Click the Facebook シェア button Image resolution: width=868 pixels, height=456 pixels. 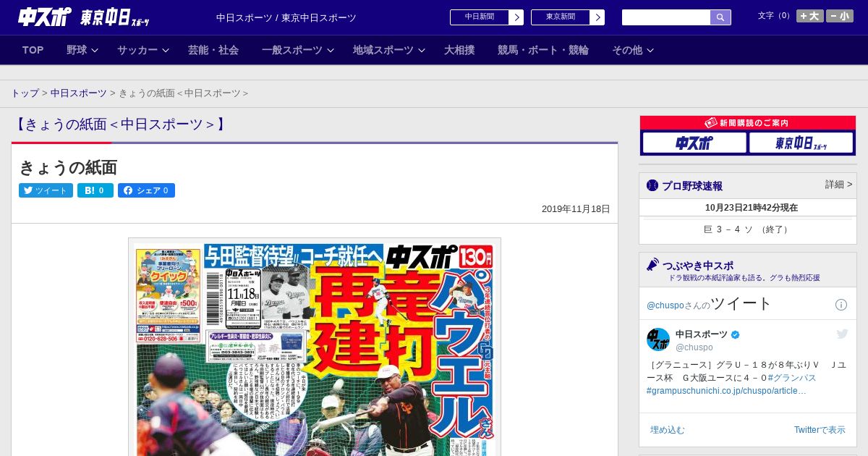tap(146, 190)
